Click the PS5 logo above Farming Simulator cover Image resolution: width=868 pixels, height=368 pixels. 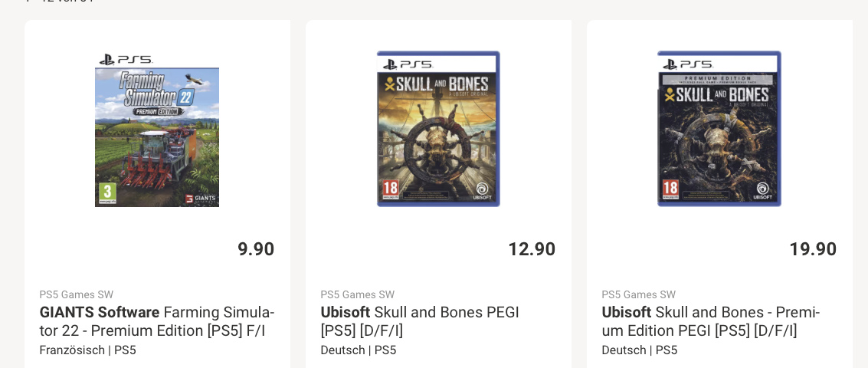coord(126,60)
